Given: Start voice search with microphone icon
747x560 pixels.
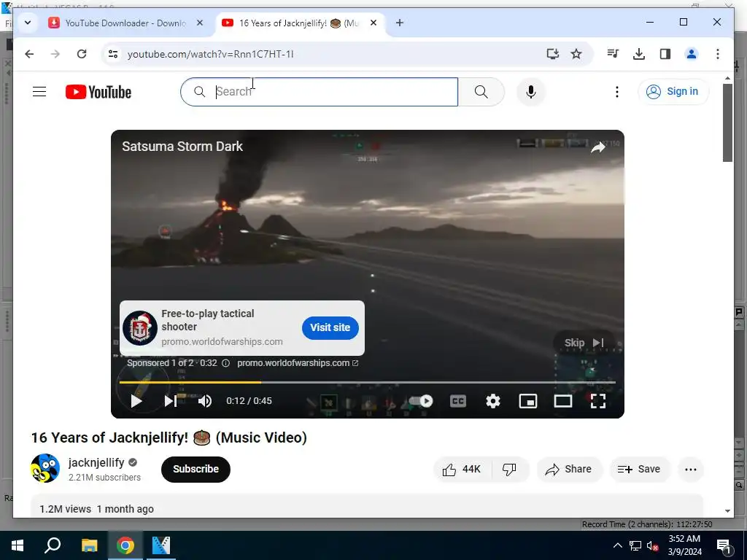Looking at the screenshot, I should [x=531, y=92].
